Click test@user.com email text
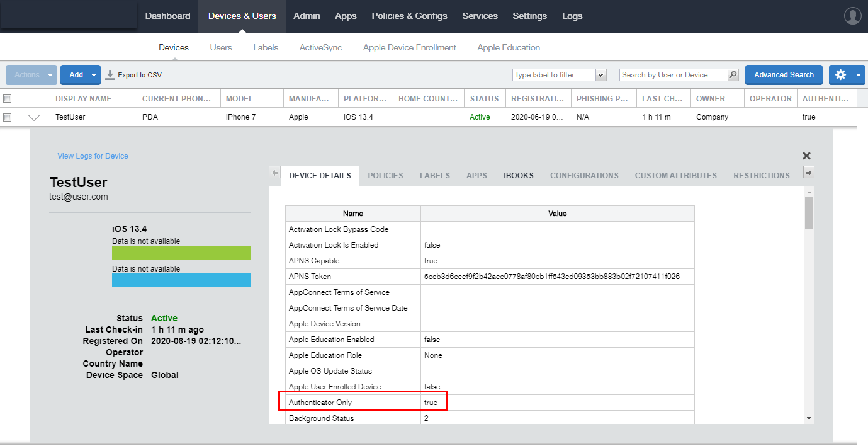The width and height of the screenshot is (868, 446). click(x=79, y=197)
